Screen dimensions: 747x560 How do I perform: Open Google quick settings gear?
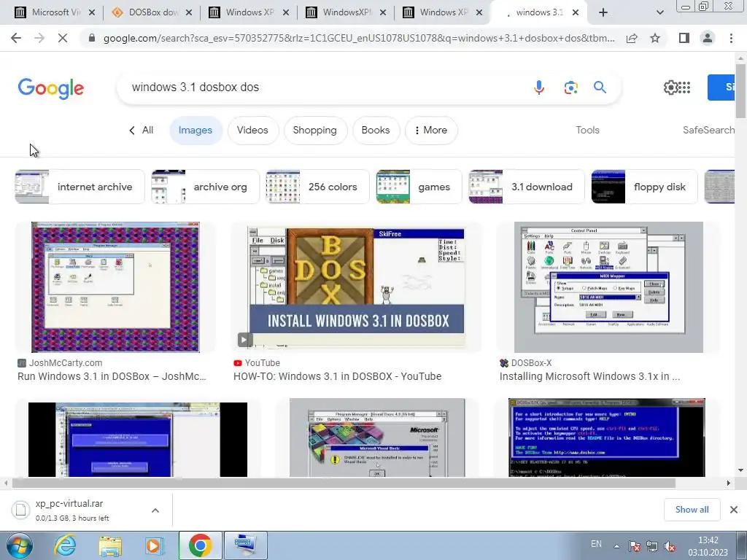[670, 87]
